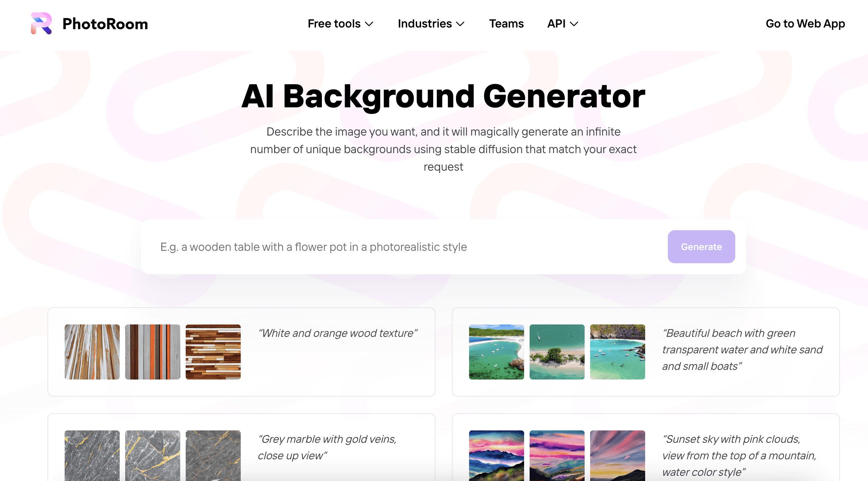Select the grey marble gold veins example
868x481 pixels.
pyautogui.click(x=241, y=448)
